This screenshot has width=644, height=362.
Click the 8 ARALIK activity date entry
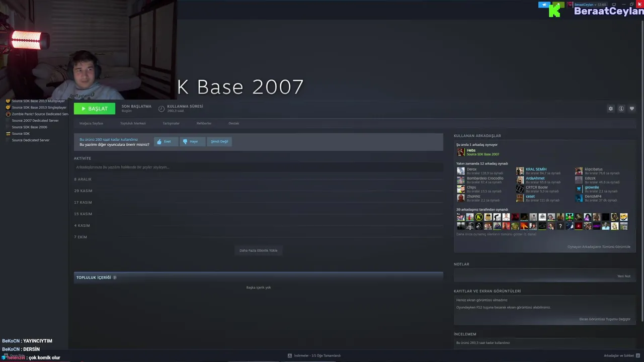83,179
